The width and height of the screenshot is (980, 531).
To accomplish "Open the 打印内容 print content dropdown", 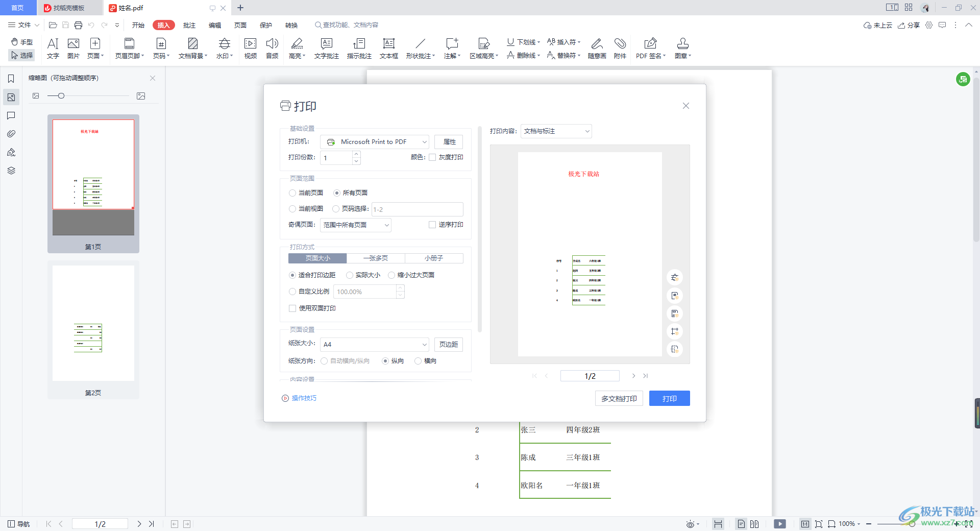I will click(x=556, y=131).
